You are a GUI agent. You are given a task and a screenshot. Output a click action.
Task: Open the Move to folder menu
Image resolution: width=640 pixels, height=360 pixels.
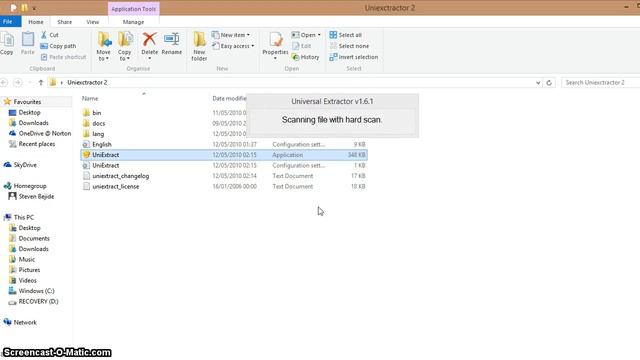[x=104, y=47]
